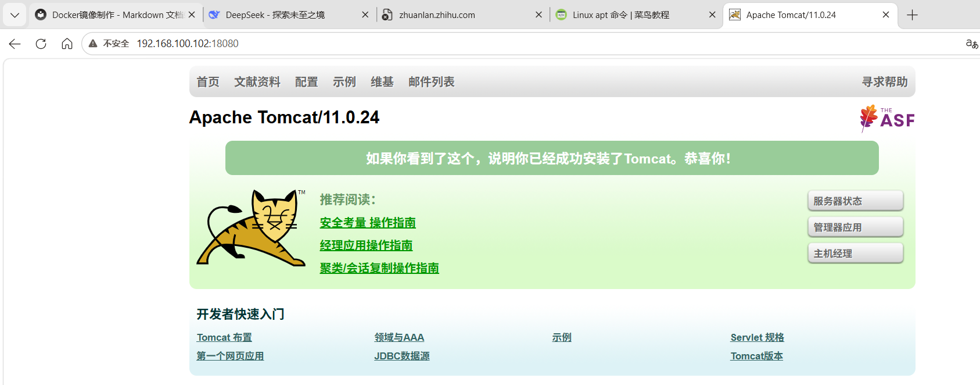Close the Linux apt 命令 tab
This screenshot has height=385, width=980.
click(712, 15)
